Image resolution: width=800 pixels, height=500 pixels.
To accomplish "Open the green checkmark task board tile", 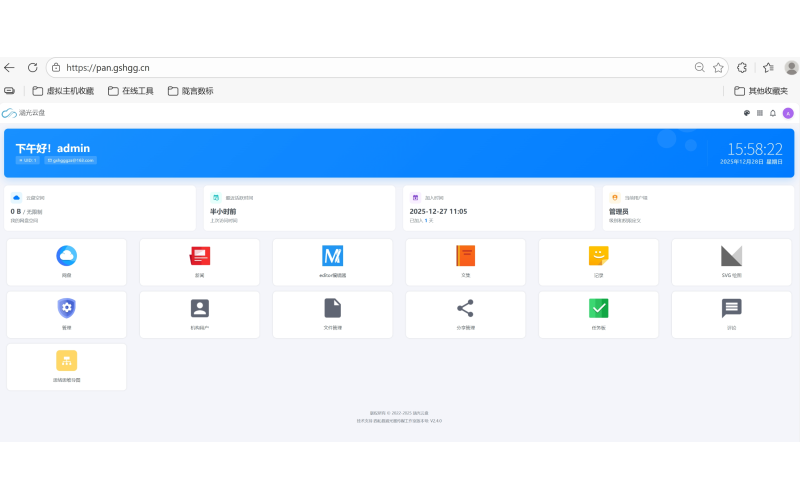I will [598, 313].
